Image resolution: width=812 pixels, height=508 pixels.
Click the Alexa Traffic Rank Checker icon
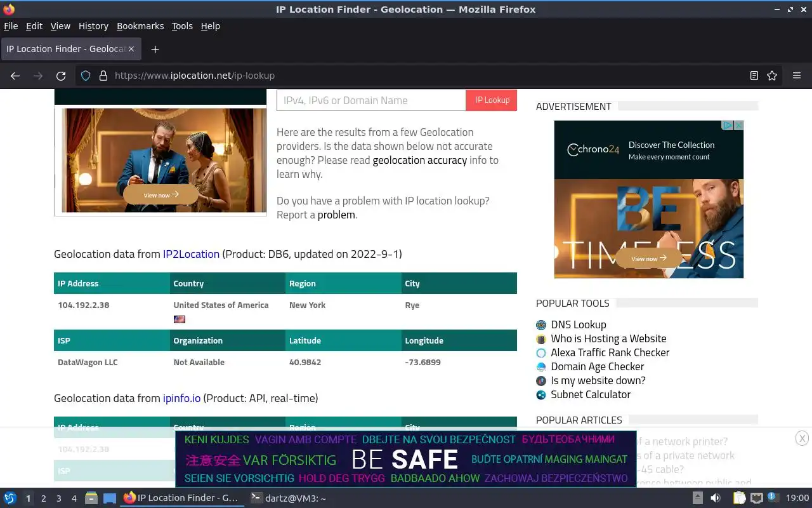pyautogui.click(x=541, y=353)
